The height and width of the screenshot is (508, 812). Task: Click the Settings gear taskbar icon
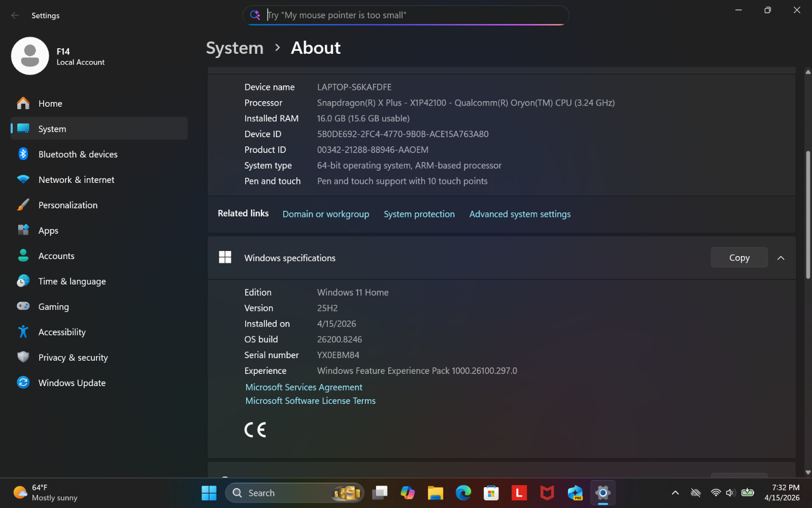tap(603, 493)
